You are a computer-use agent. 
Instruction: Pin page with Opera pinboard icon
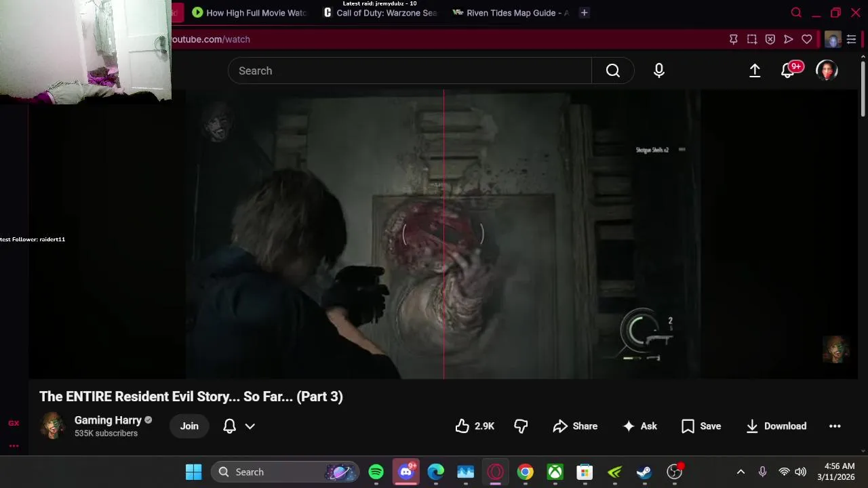pyautogui.click(x=734, y=39)
